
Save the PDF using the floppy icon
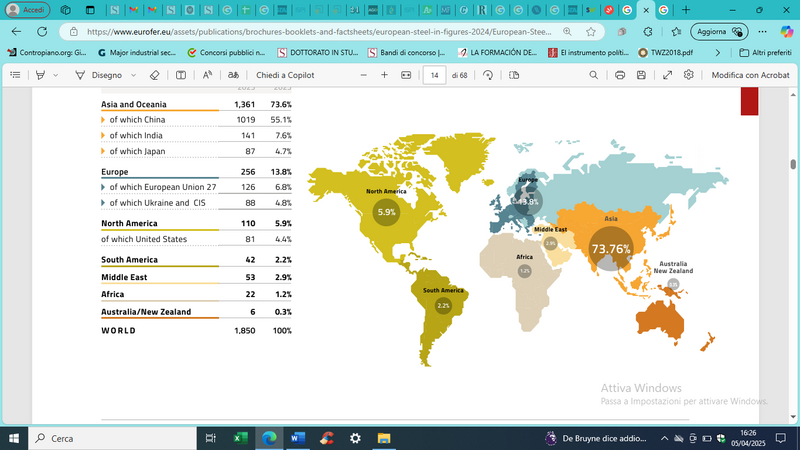643,75
